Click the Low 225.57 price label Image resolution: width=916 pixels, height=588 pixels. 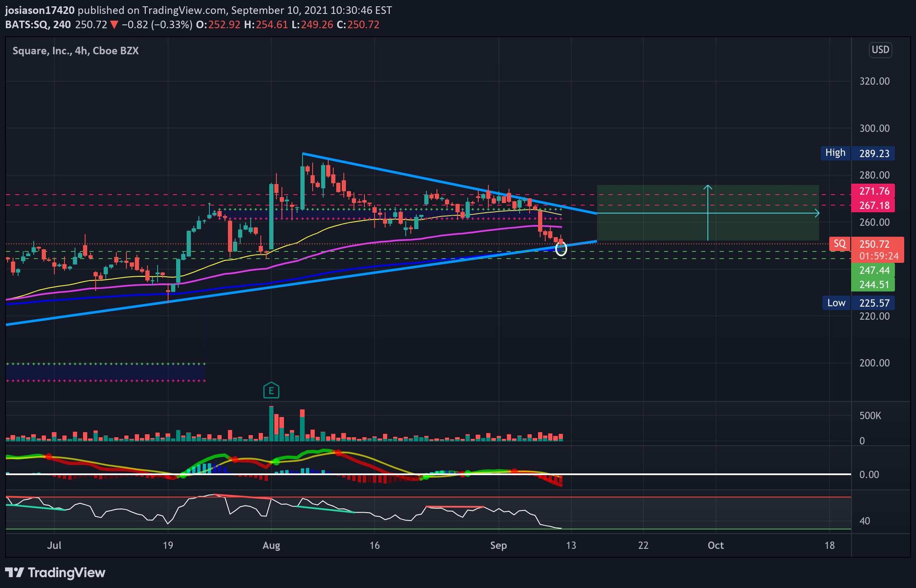(858, 303)
